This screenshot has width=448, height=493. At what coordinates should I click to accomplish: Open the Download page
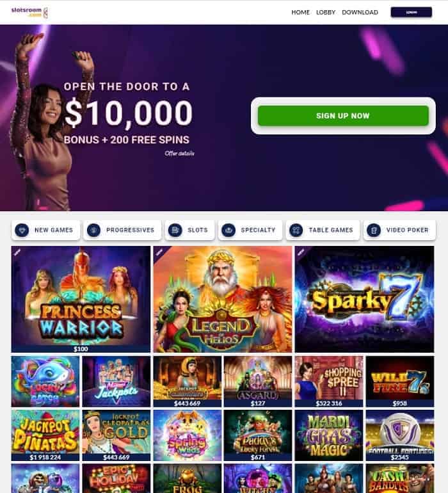360,12
